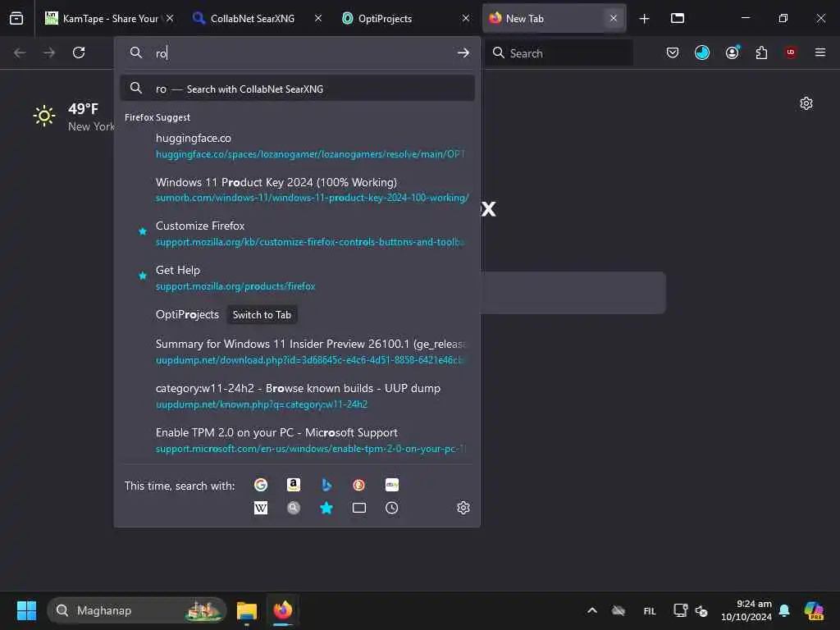Screen dimensions: 840x630
Task: Search this time with eBay
Action: 391,485
